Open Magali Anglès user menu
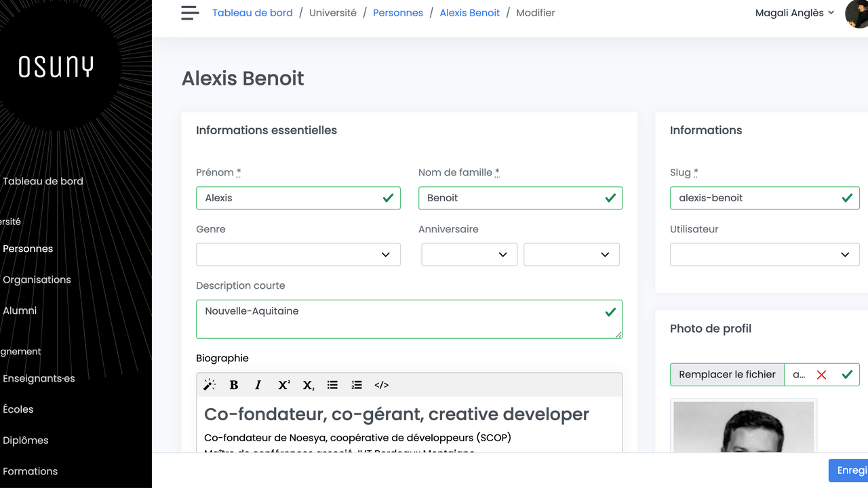Viewport: 868px width, 488px height. 794,13
